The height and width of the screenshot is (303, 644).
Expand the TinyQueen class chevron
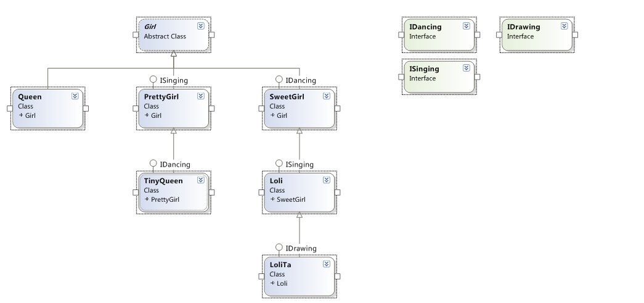(201, 180)
